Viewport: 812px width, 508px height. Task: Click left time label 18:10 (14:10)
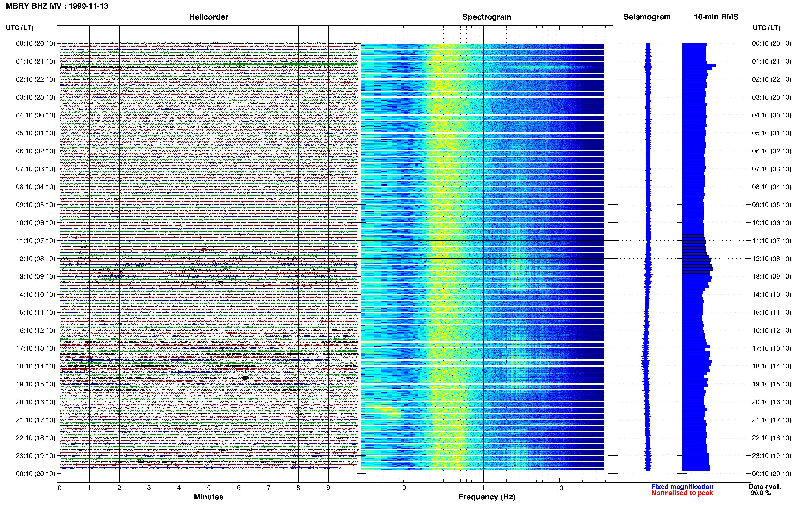point(35,366)
